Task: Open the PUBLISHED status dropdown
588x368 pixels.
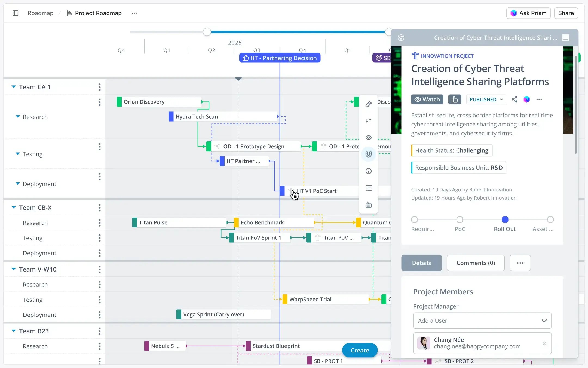Action: pos(486,99)
